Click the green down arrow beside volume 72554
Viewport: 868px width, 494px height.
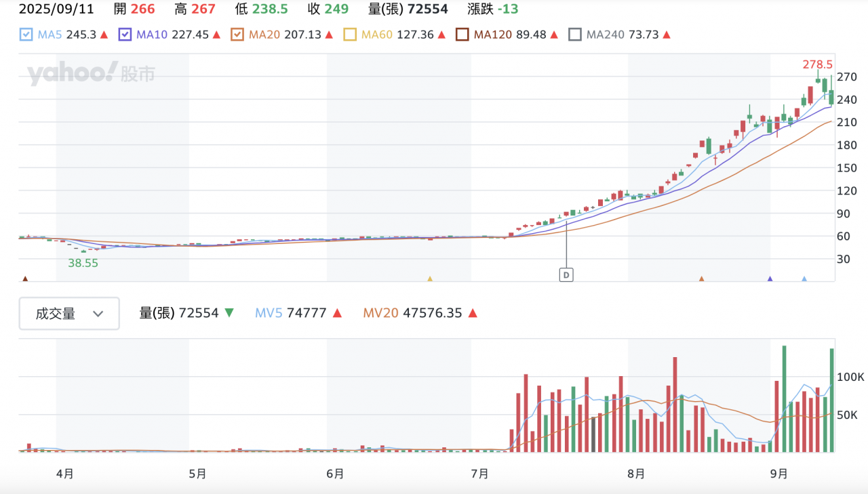pos(229,313)
